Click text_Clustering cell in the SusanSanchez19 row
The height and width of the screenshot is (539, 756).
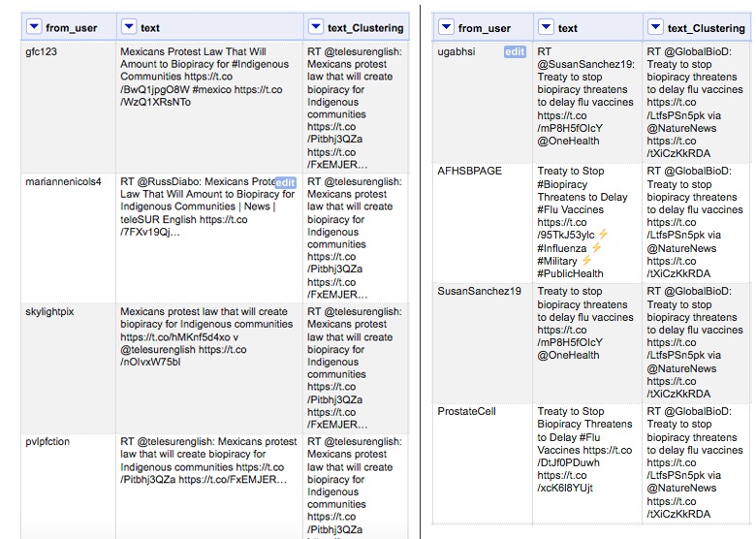[x=694, y=342]
